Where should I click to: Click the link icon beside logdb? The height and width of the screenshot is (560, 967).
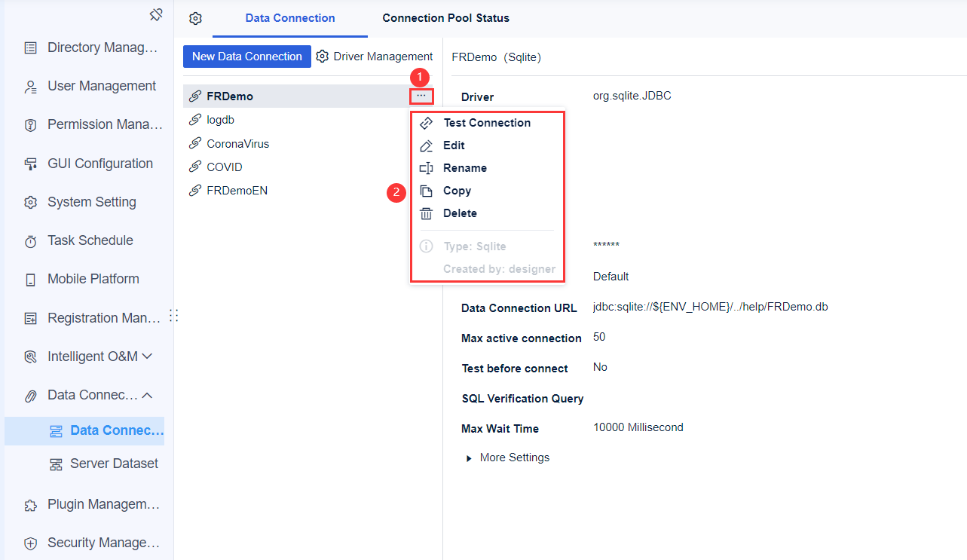194,119
